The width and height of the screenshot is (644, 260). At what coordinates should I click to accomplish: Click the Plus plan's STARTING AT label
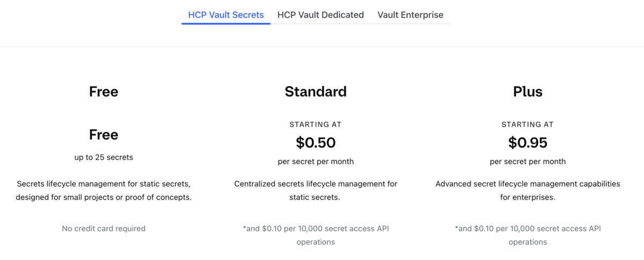(528, 124)
